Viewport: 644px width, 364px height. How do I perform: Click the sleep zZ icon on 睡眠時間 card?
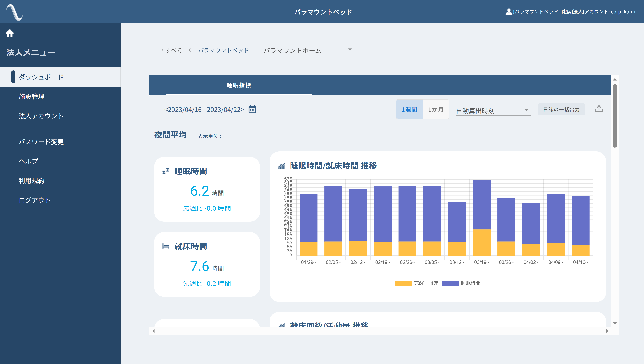point(166,171)
